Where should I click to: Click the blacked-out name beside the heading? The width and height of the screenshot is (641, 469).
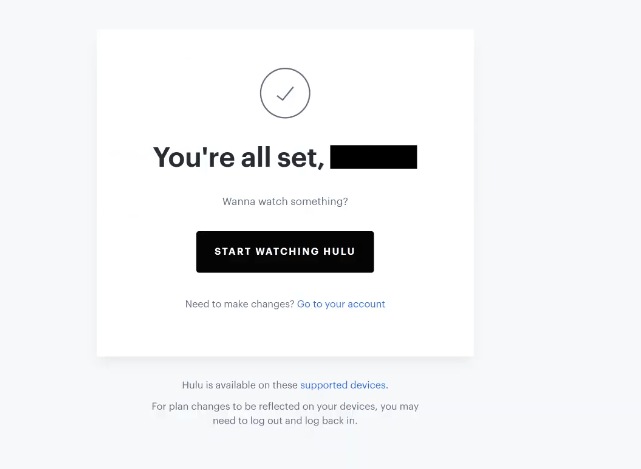point(374,157)
